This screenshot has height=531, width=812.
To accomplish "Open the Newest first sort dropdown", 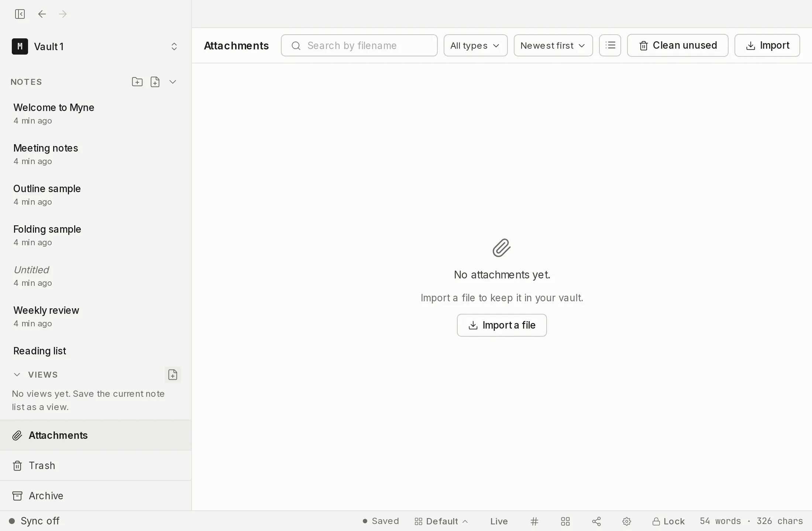I will [553, 45].
